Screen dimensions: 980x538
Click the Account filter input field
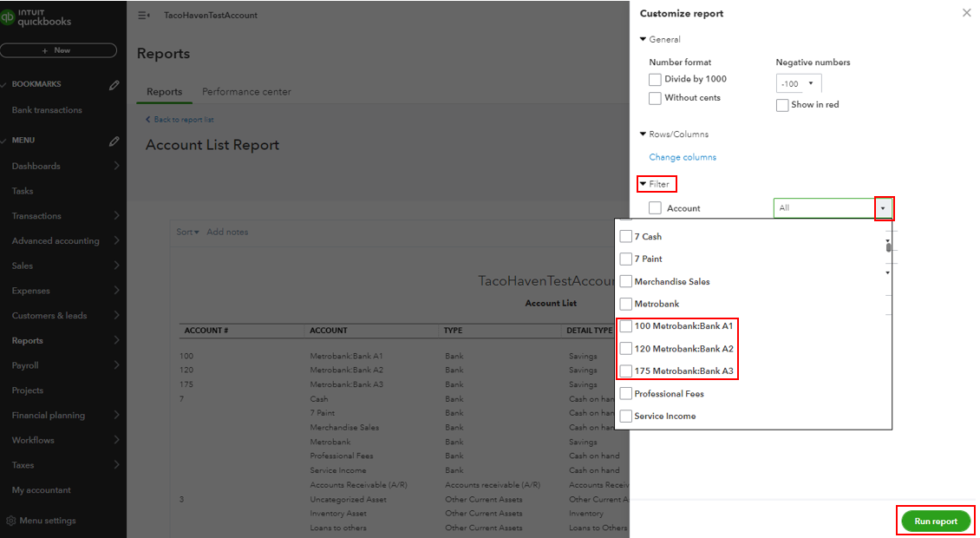click(825, 208)
